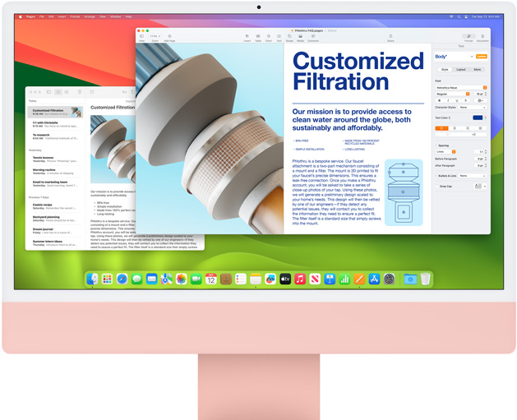Click the Add Page toolbar icon

click(169, 37)
